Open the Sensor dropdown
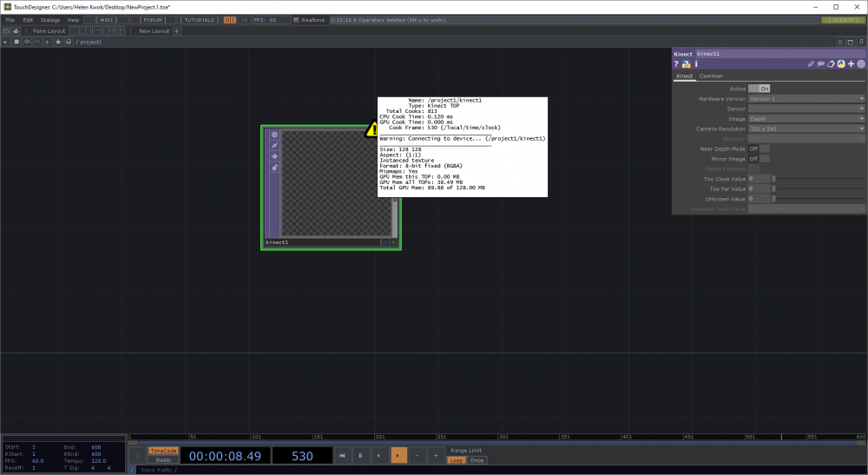This screenshot has width=868, height=475. [x=806, y=109]
